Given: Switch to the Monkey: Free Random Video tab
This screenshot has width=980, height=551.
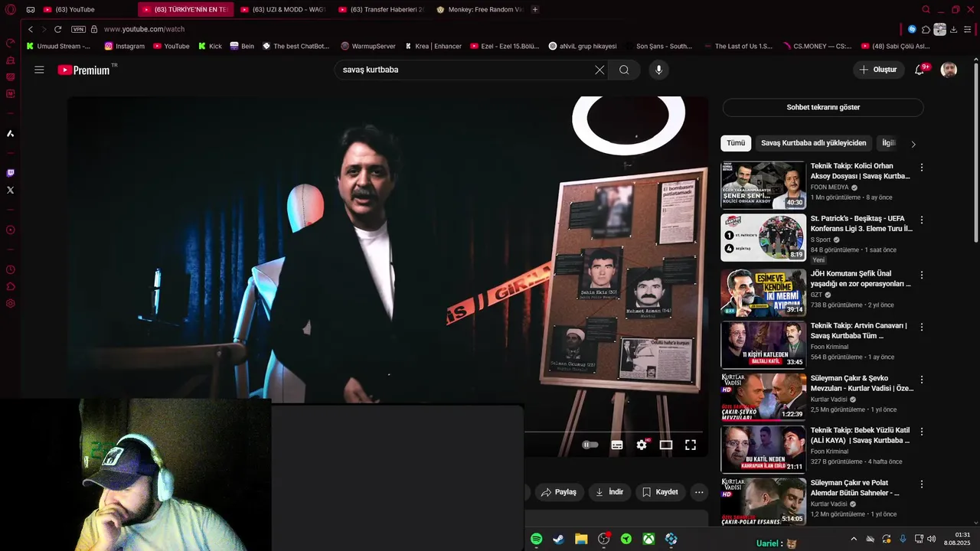Looking at the screenshot, I should pos(479,10).
